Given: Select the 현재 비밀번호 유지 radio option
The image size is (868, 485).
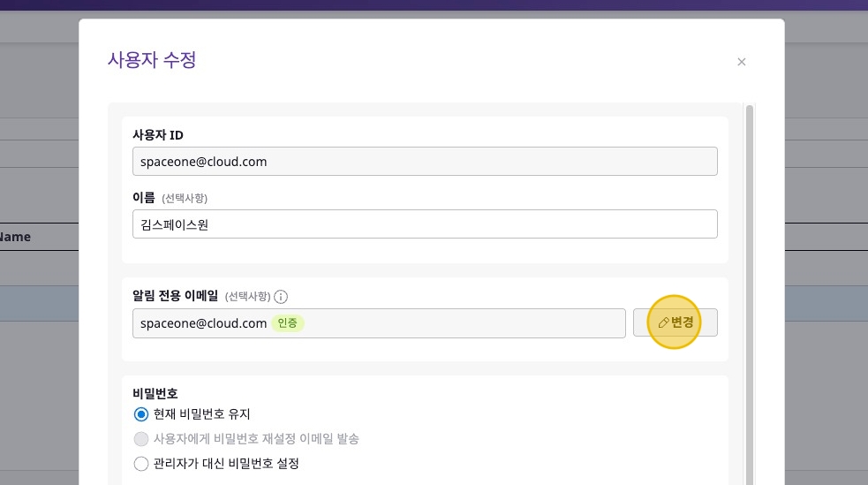Looking at the screenshot, I should point(141,414).
